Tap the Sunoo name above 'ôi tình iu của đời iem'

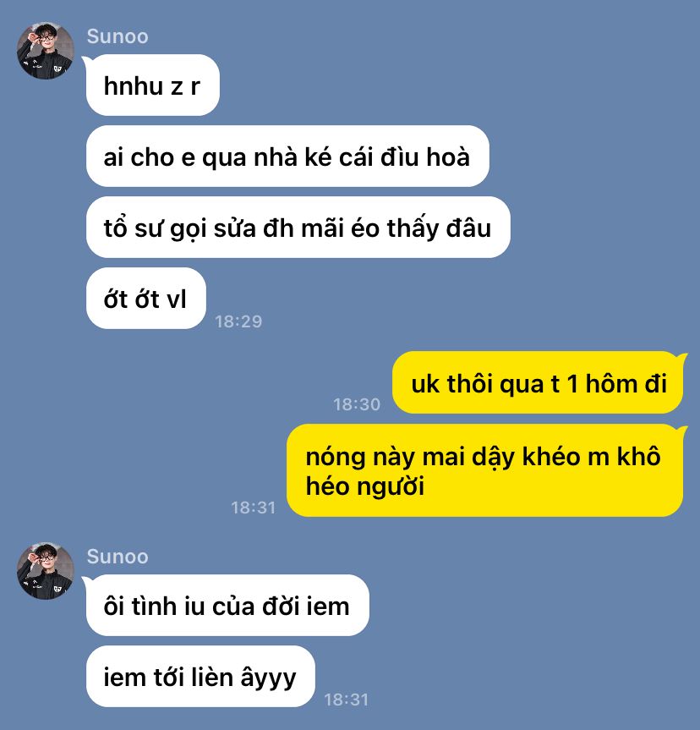click(118, 557)
